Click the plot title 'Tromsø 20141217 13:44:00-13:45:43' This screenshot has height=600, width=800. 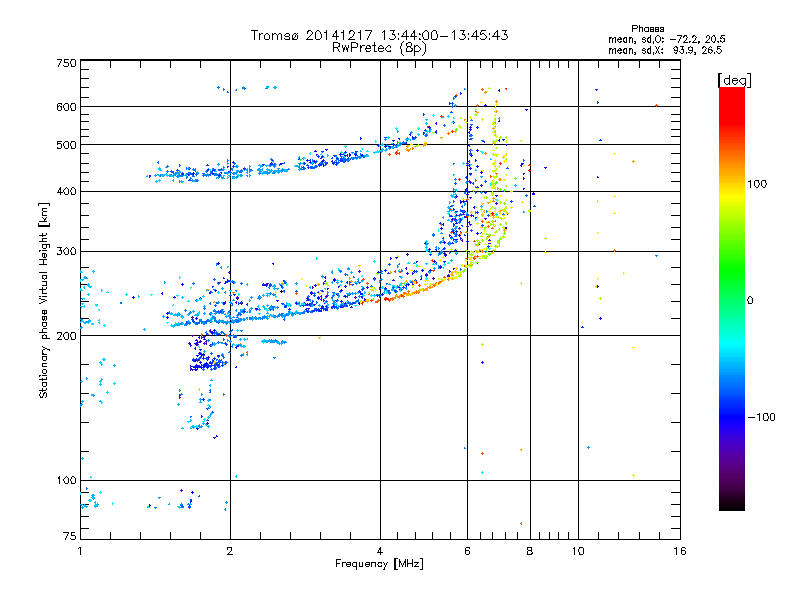pos(380,35)
